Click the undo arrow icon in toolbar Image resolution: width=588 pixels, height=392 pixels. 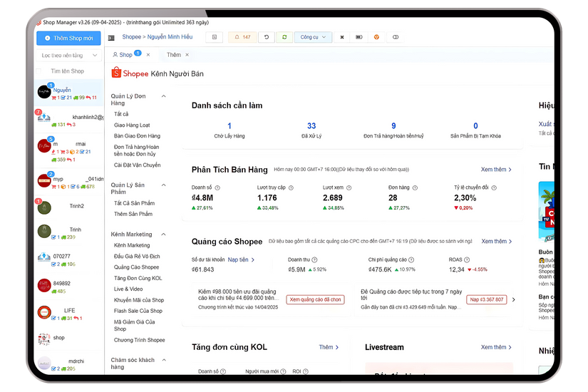click(x=267, y=37)
